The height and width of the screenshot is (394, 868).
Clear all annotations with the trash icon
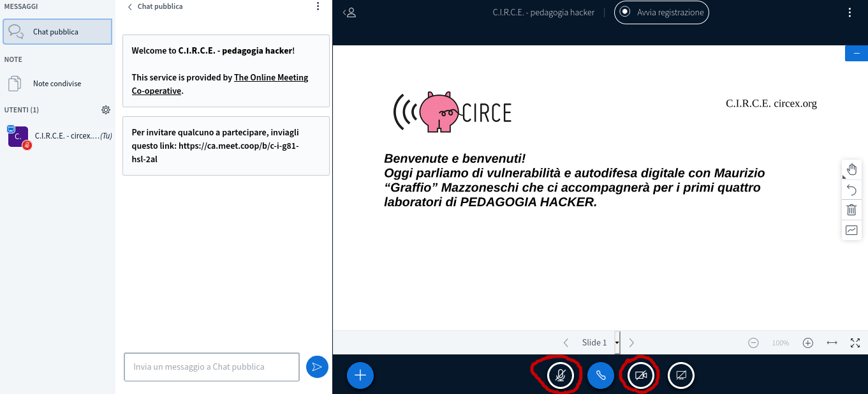click(851, 209)
